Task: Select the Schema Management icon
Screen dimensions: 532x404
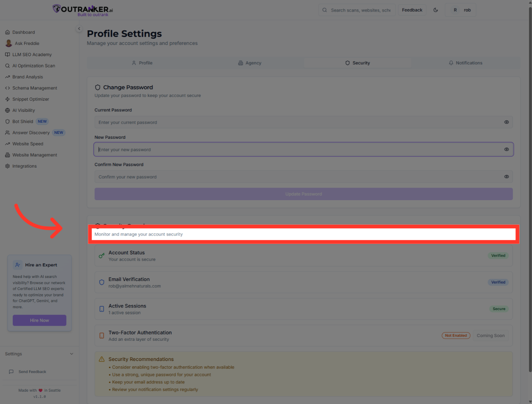Action: click(x=7, y=88)
